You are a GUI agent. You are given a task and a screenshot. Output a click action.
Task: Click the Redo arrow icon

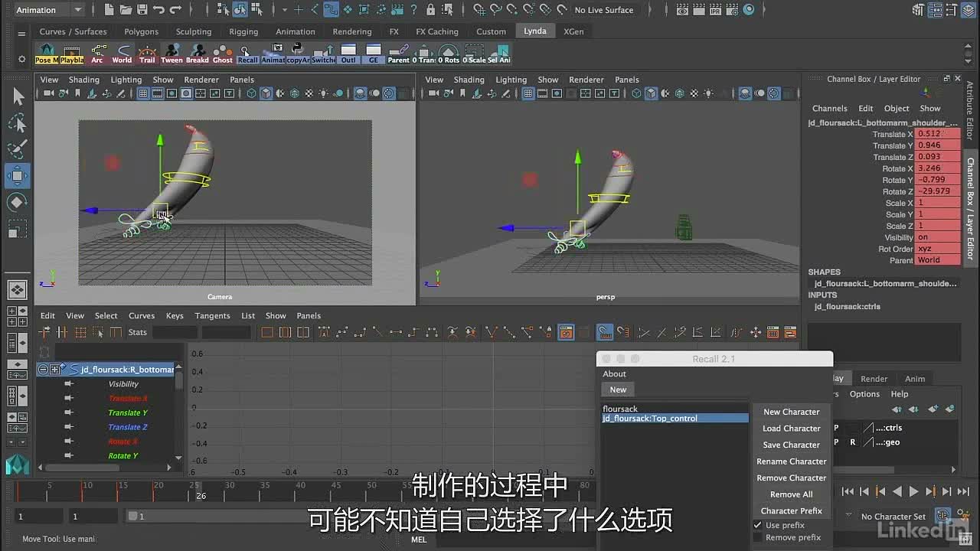coord(175,10)
